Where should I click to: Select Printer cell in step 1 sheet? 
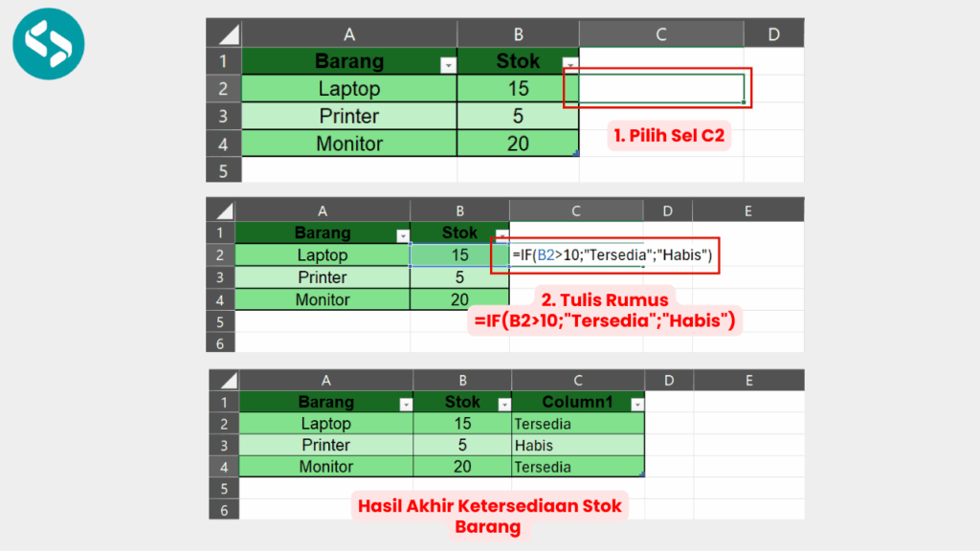click(x=349, y=117)
